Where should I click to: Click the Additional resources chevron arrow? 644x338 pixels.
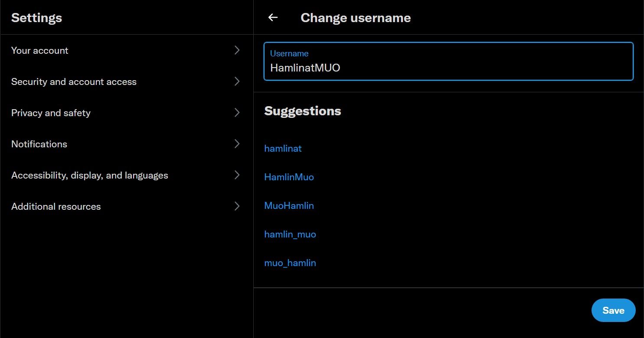point(237,206)
